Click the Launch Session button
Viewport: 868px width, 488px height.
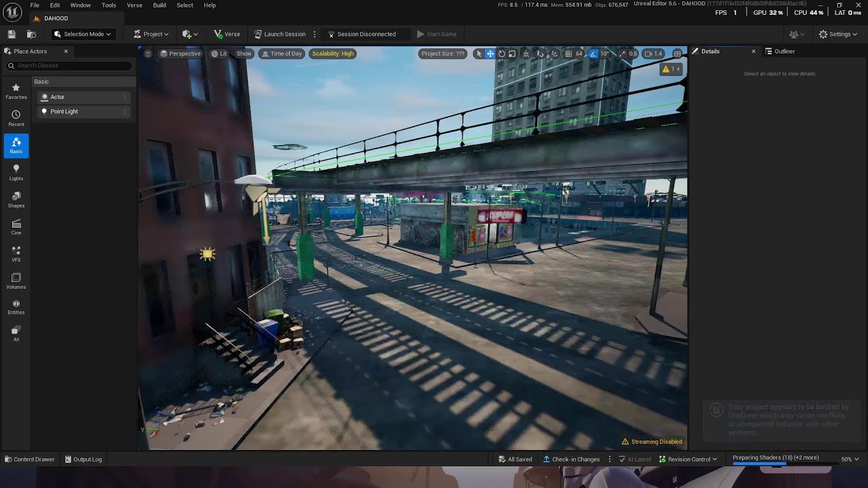click(x=280, y=34)
